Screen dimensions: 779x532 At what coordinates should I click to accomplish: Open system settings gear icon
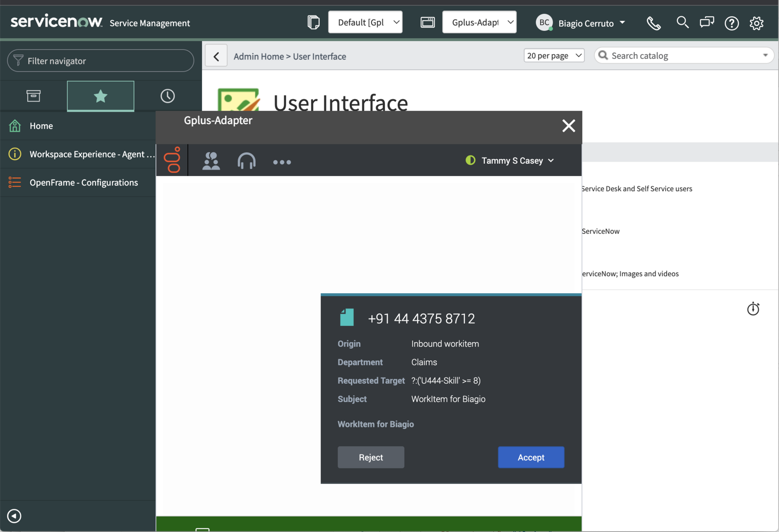(756, 23)
